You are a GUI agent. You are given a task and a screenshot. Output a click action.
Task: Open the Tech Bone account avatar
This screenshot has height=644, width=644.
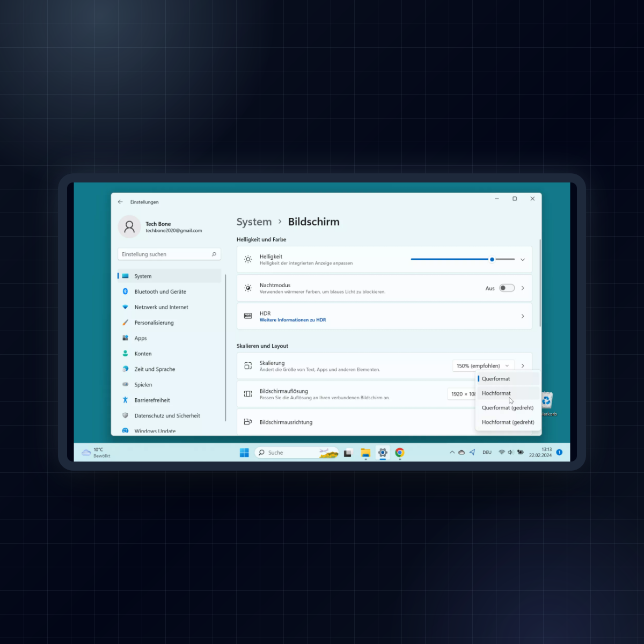tap(129, 226)
